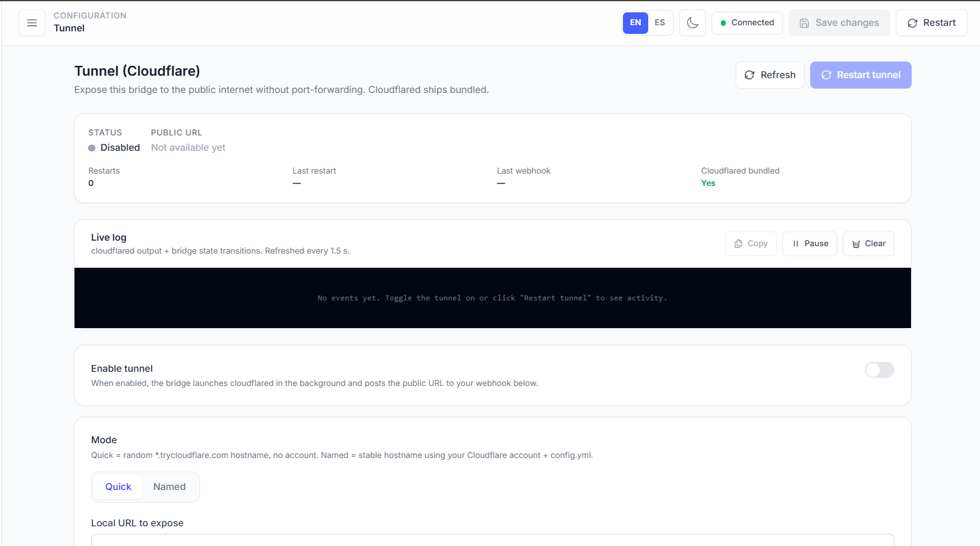
Task: Click the Restarts count value 0
Action: click(x=91, y=183)
